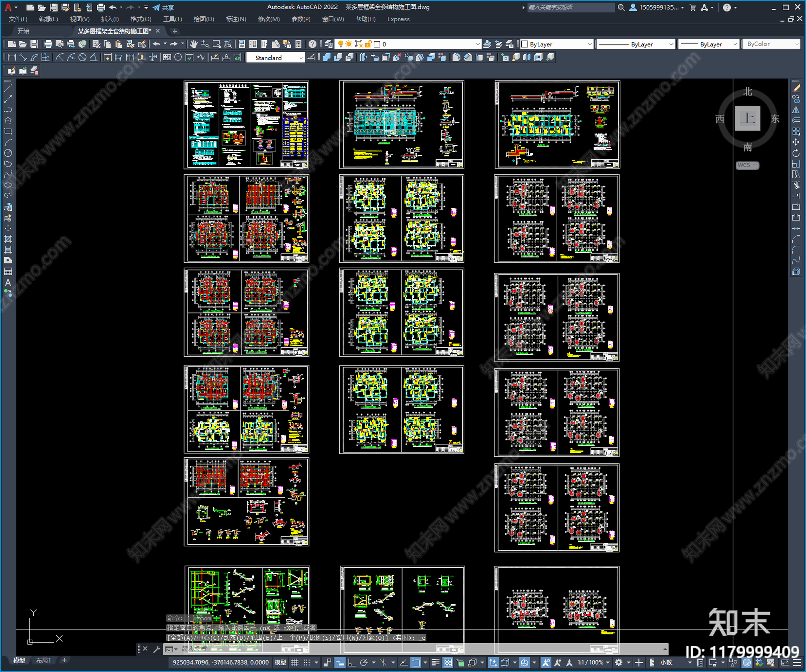
Task: Open the 文件(F) menu
Action: click(18, 19)
